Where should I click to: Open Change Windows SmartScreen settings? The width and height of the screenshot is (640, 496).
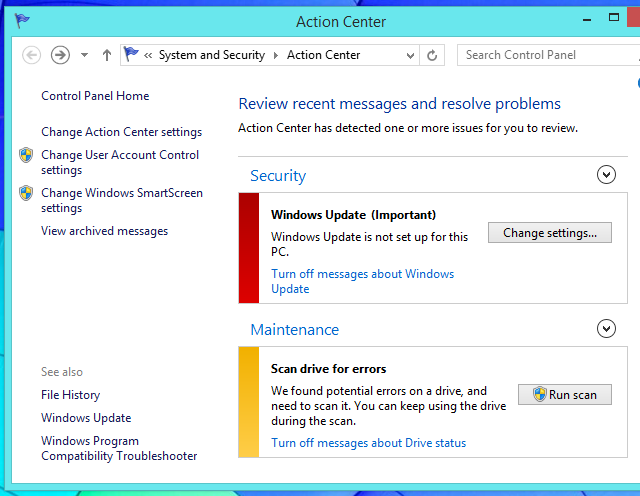point(122,200)
